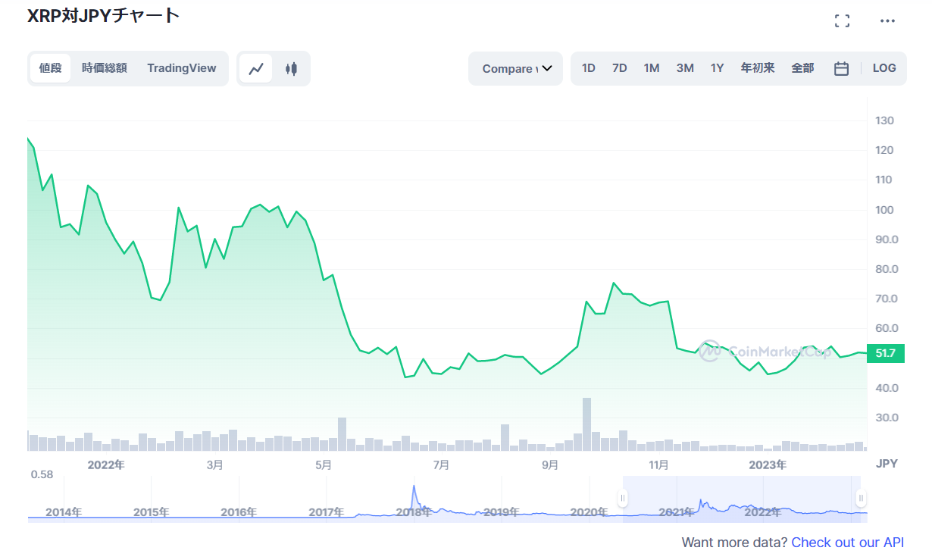932x560 pixels.
Task: Open the three-dot more options icon
Action: click(889, 20)
